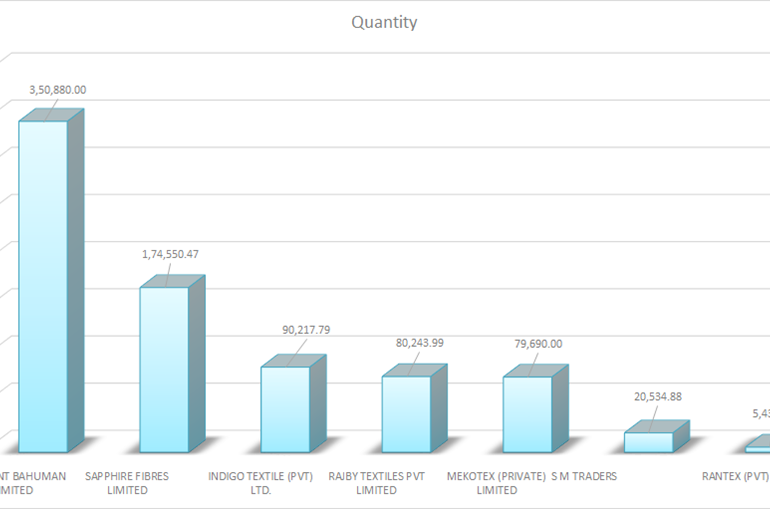Click the data label 80,243.99
This screenshot has width=770, height=509.
click(420, 343)
